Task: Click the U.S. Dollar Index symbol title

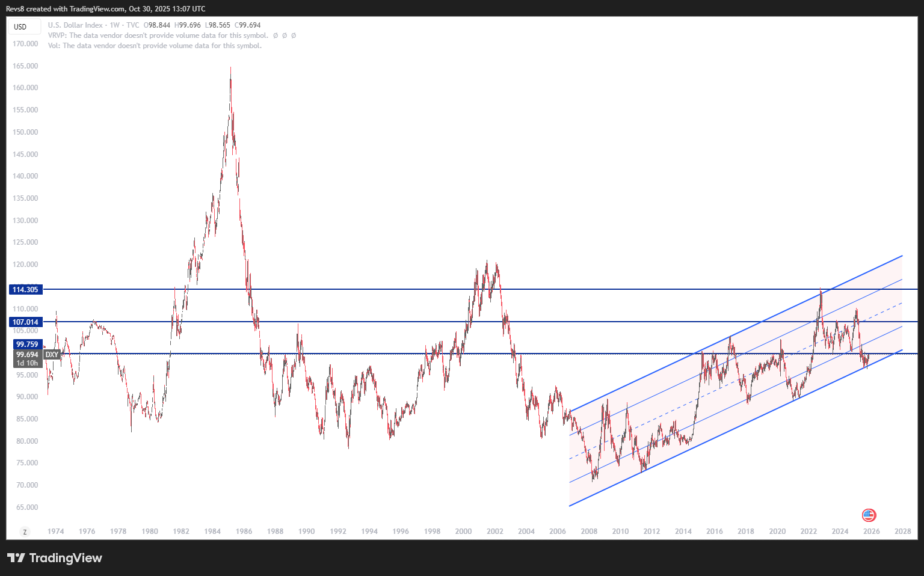Action: point(75,25)
